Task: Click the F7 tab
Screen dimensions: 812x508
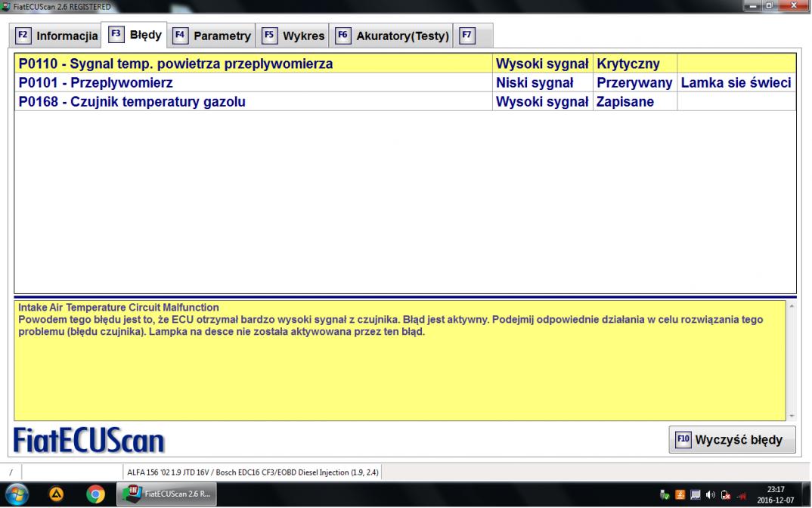Action: (473, 36)
